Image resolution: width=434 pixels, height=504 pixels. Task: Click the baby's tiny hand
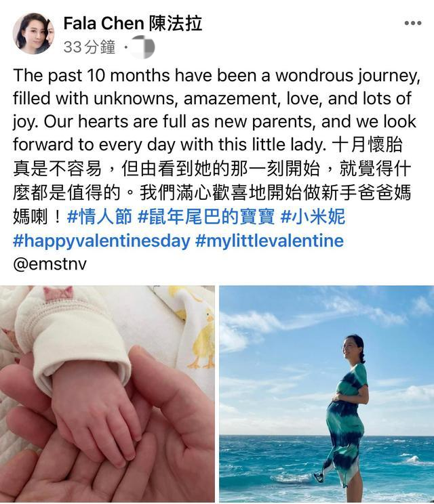click(x=96, y=415)
